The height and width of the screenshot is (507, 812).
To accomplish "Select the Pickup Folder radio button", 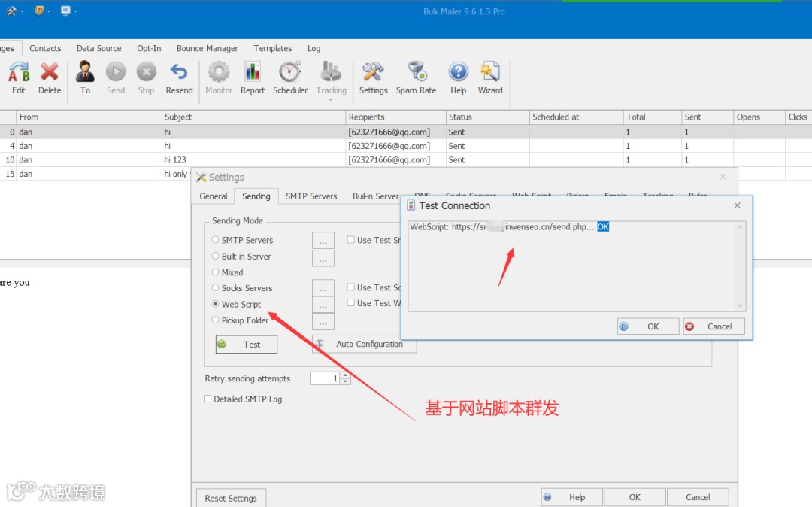I will pos(216,320).
